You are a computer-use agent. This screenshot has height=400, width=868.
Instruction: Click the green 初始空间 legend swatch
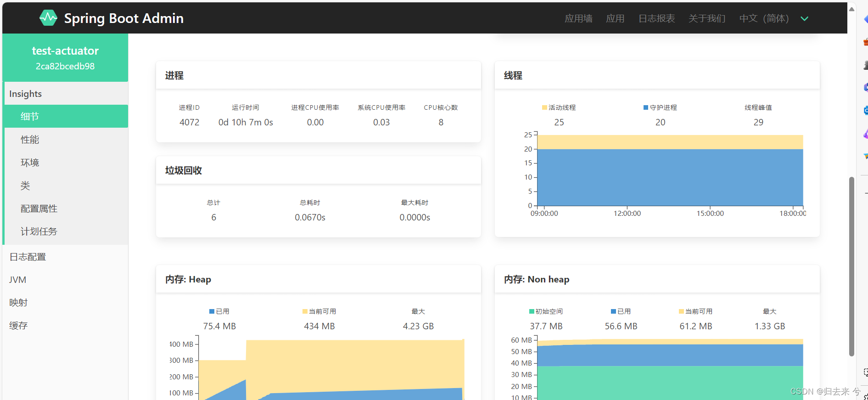pyautogui.click(x=532, y=311)
